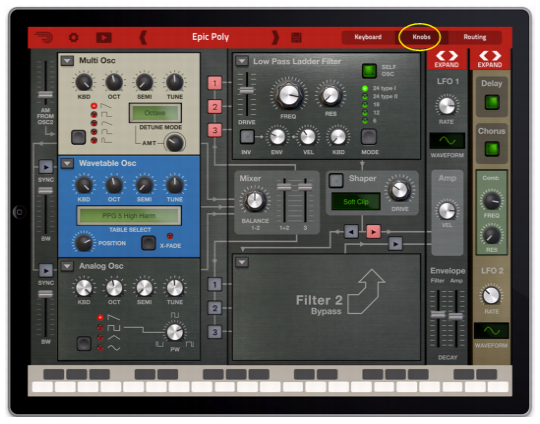Viewport: 540px width, 424px height.
Task: Click the Wavetable POSITION knob
Action: [x=83, y=242]
